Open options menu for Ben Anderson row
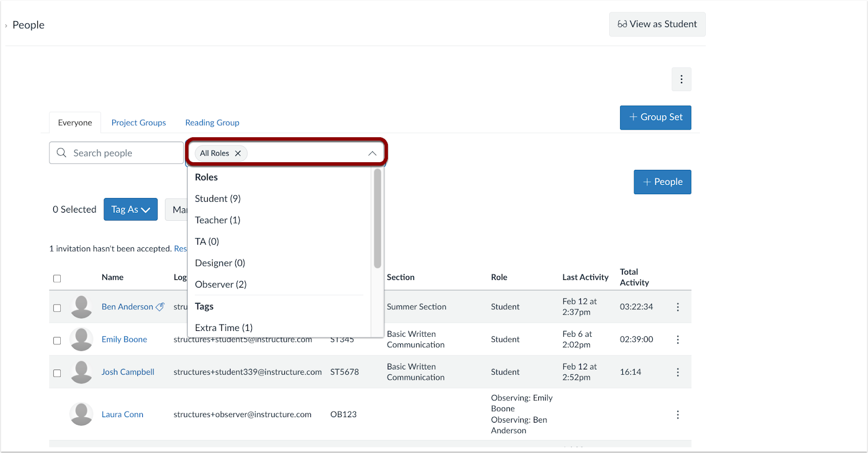Viewport: 868px width, 453px height. coord(678,307)
